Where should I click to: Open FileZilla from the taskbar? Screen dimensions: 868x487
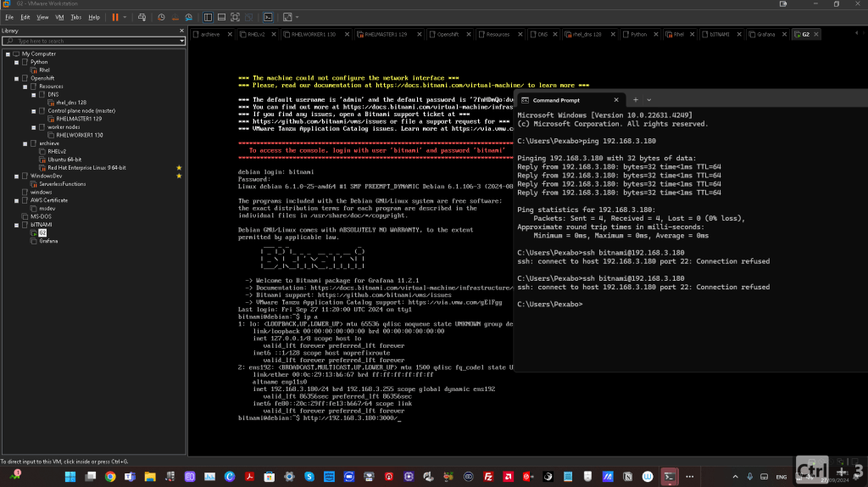[x=488, y=477]
